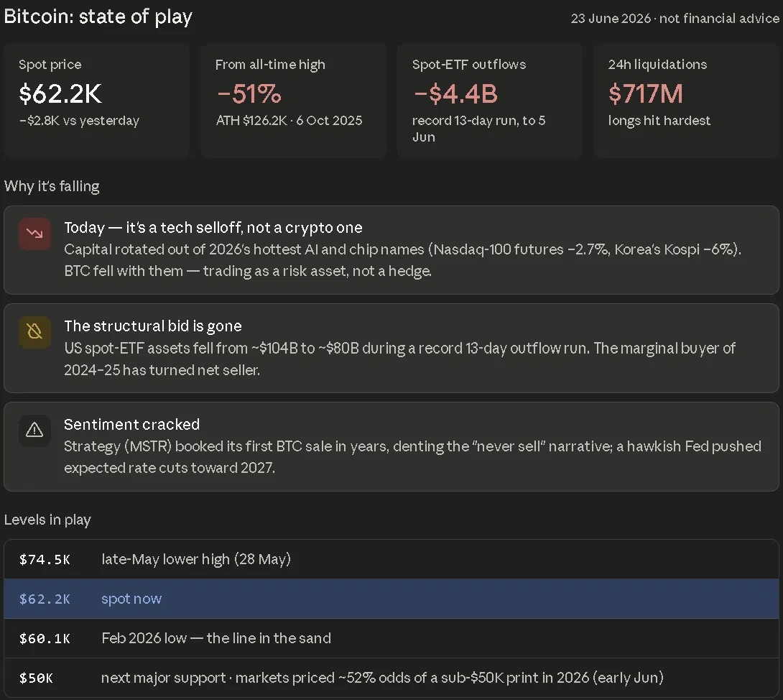783x700 pixels.
Task: Select the From all-time high −51% card
Action: [x=293, y=101]
